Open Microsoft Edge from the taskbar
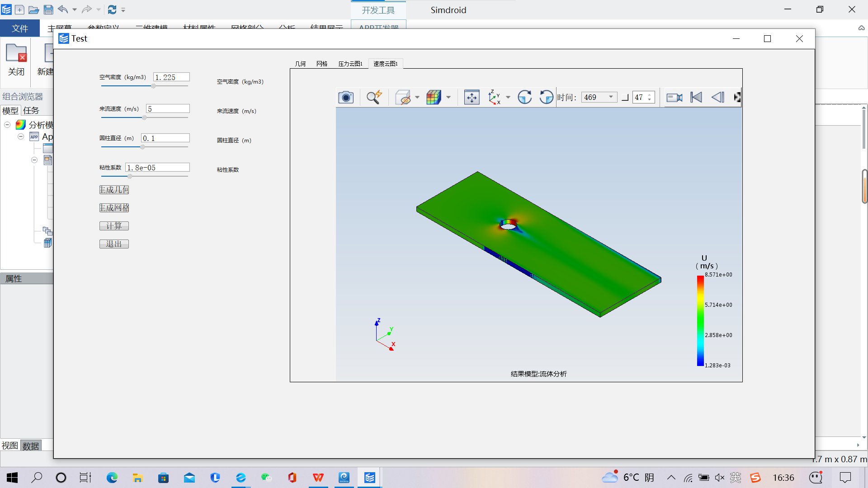Image resolution: width=868 pixels, height=488 pixels. 112,478
